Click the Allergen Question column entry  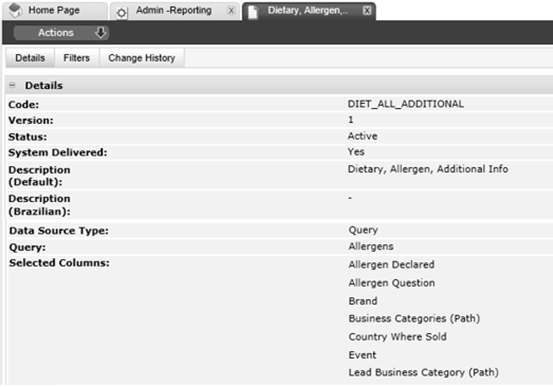tap(392, 283)
